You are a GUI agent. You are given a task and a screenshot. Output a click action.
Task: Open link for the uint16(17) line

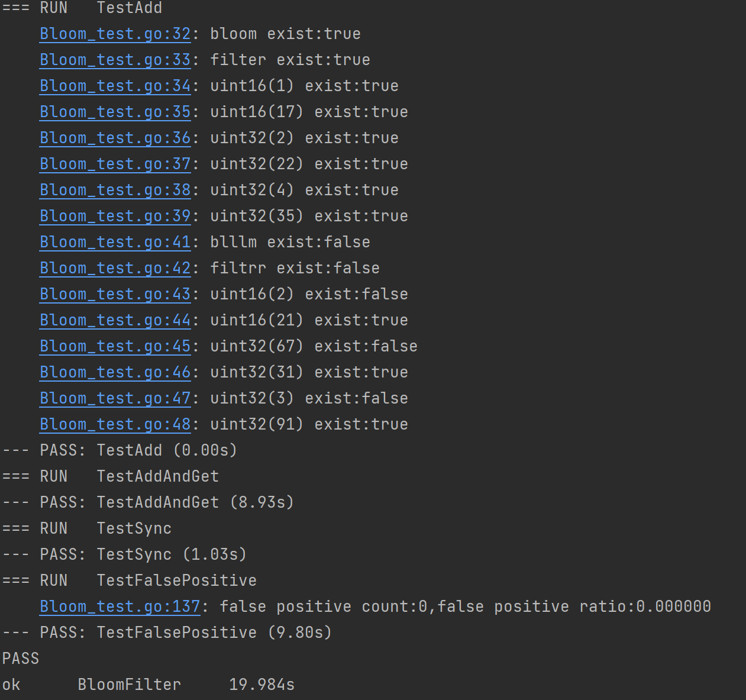point(115,112)
